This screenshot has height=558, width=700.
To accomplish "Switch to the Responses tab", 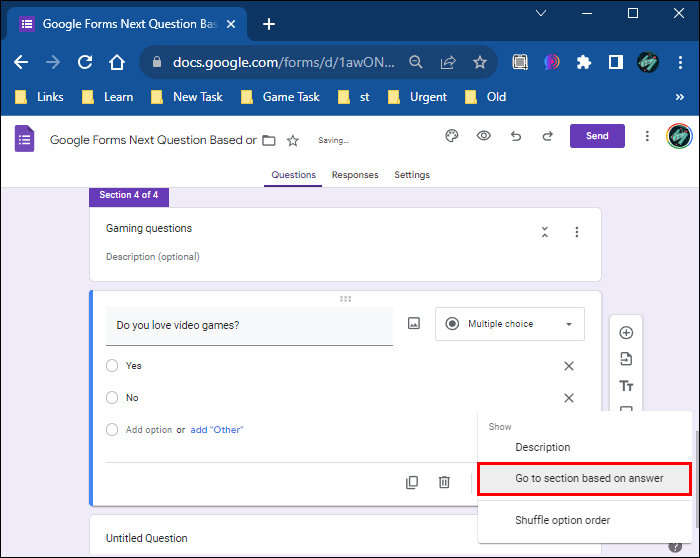I will coord(355,175).
